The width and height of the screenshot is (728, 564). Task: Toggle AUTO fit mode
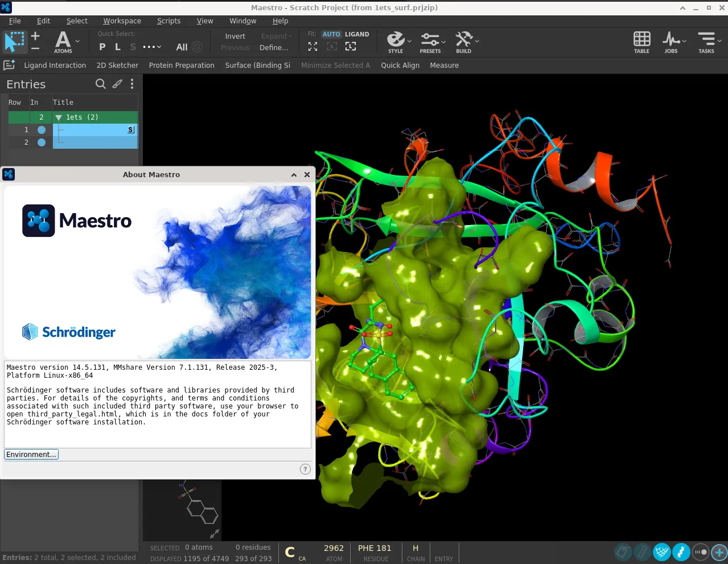pos(331,34)
